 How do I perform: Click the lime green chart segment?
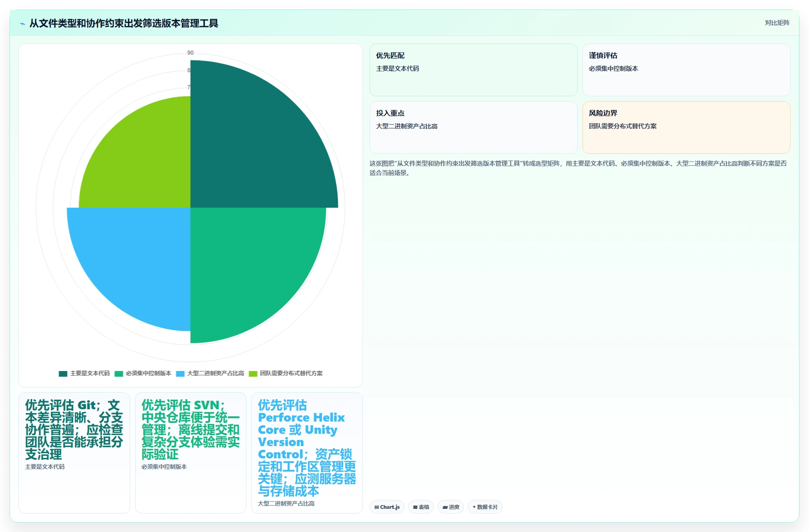tap(144, 160)
